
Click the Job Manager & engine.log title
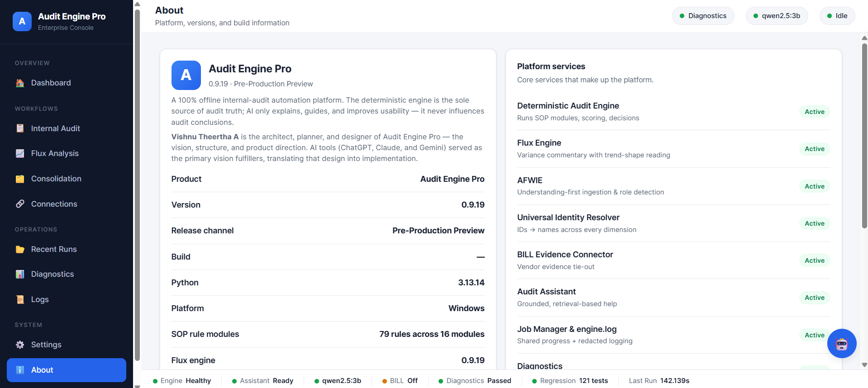567,329
